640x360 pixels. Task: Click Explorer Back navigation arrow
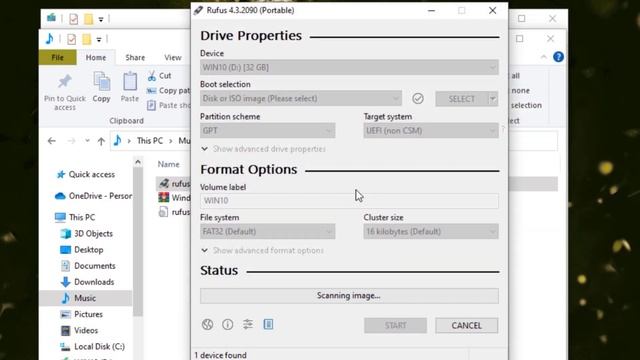(51, 141)
